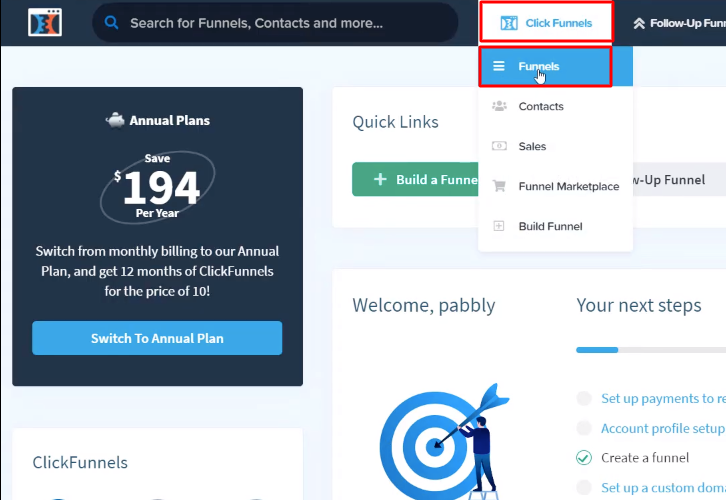Click the Contacts people icon
Image resolution: width=726 pixels, height=500 pixels.
[499, 106]
